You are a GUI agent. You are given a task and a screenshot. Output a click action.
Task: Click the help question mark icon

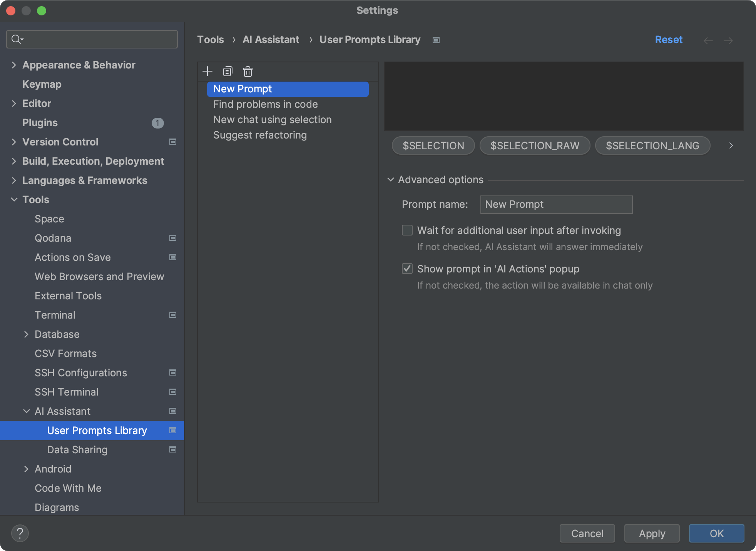pyautogui.click(x=20, y=533)
